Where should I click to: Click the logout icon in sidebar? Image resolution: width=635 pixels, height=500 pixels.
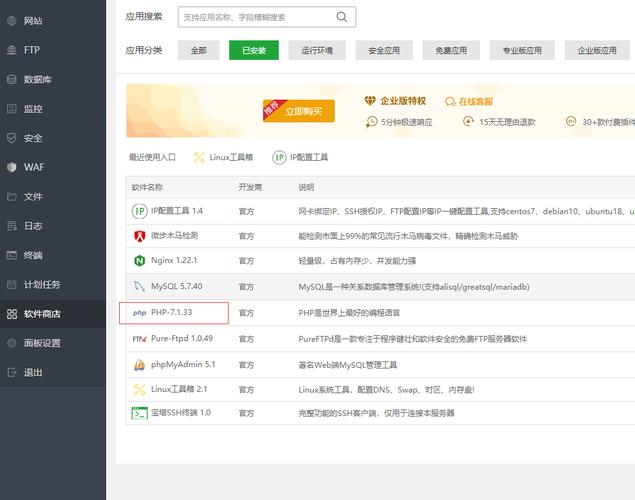click(x=12, y=372)
